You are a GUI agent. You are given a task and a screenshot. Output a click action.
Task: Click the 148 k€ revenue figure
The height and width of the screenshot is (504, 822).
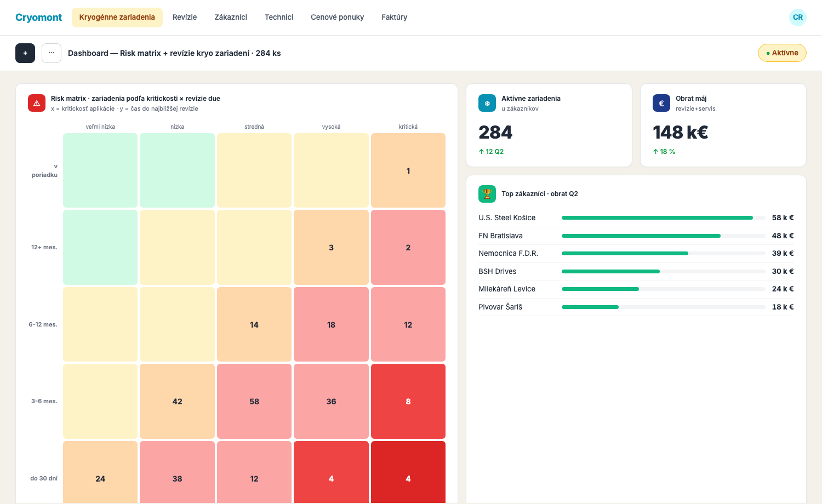point(680,132)
